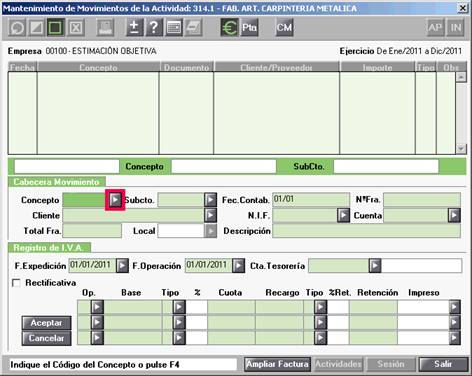472x376 pixels.
Task: Click the Actividades button
Action: [339, 364]
